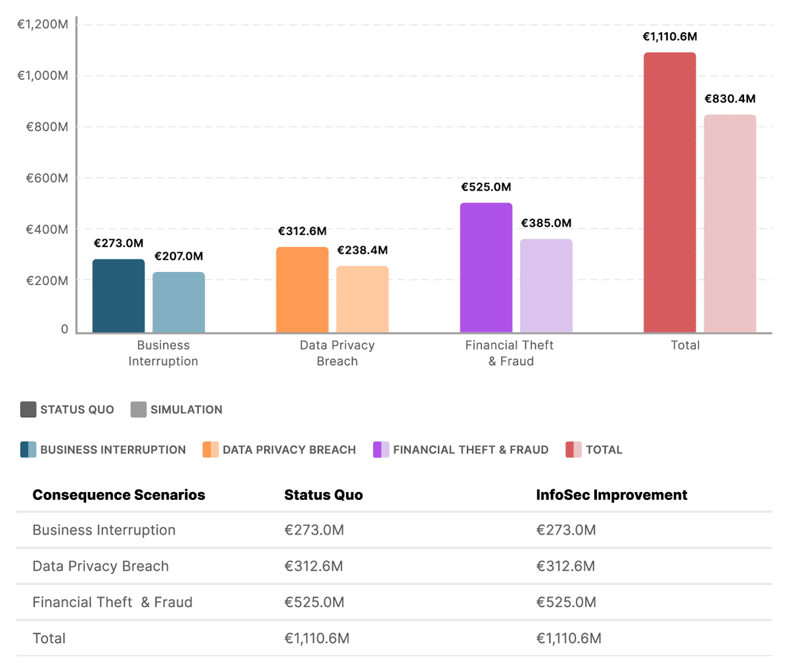The width and height of the screenshot is (788, 672).
Task: Click the Status Quo legend swatch
Action: pyautogui.click(x=28, y=409)
